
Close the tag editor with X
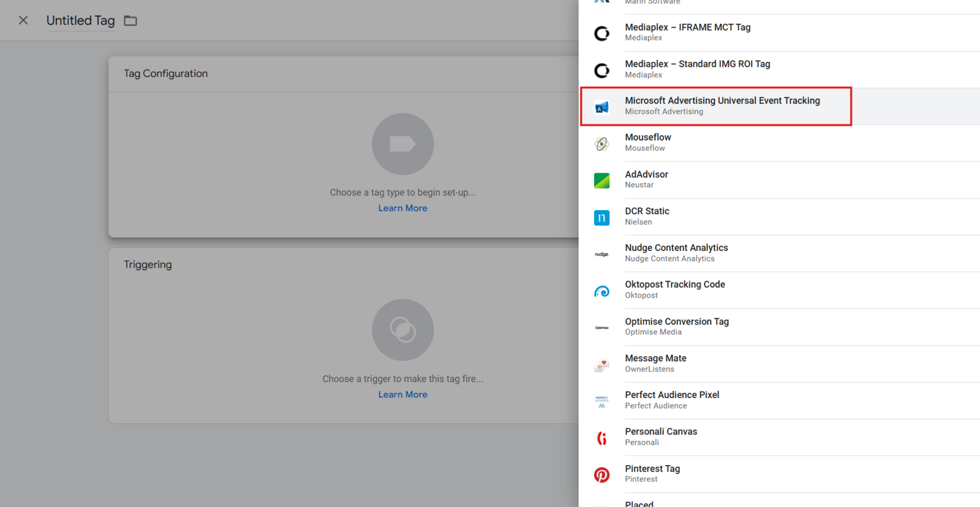(23, 20)
